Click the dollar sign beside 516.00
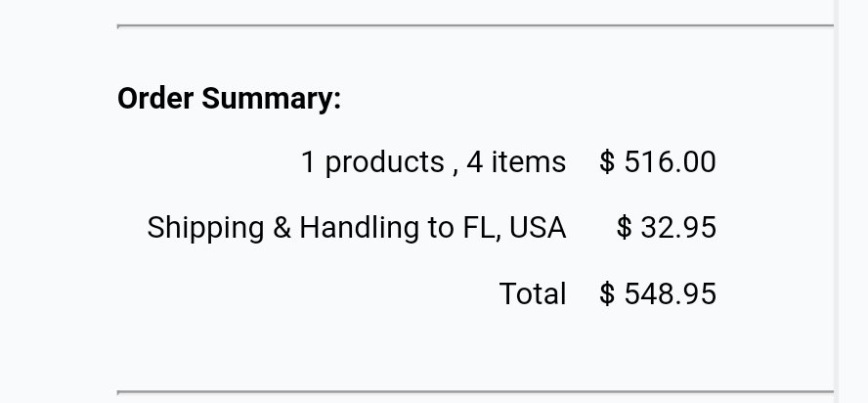The height and width of the screenshot is (403, 868). [607, 162]
